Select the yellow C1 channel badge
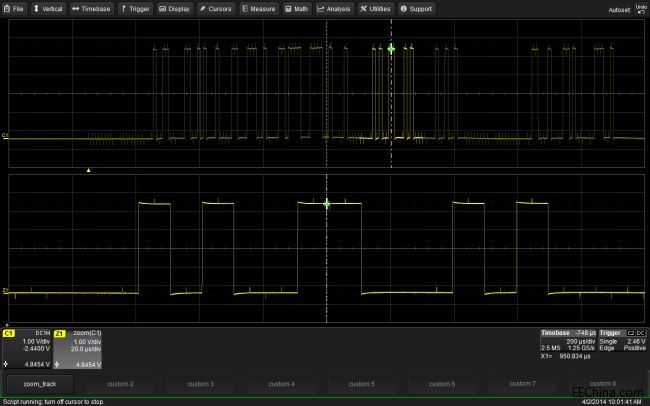The height and width of the screenshot is (406, 650). pyautogui.click(x=9, y=333)
